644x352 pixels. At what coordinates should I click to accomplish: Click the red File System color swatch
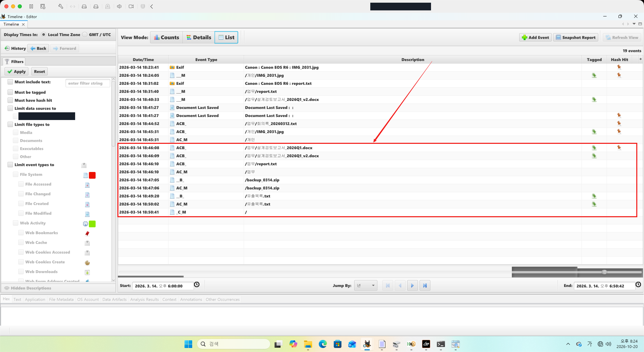coord(92,175)
